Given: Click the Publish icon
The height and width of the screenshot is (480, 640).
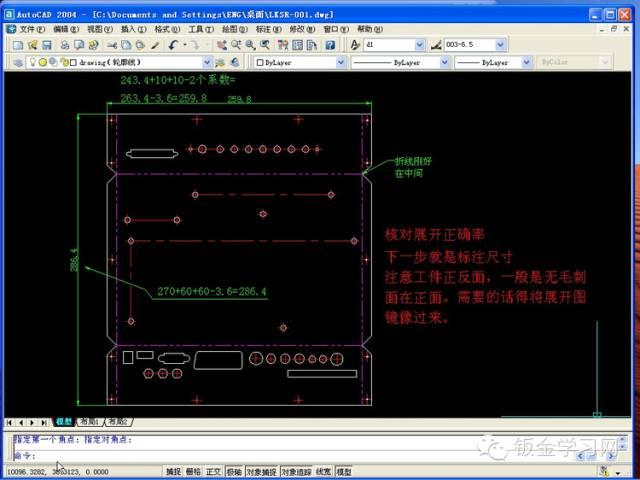Looking at the screenshot, I should coord(93,45).
